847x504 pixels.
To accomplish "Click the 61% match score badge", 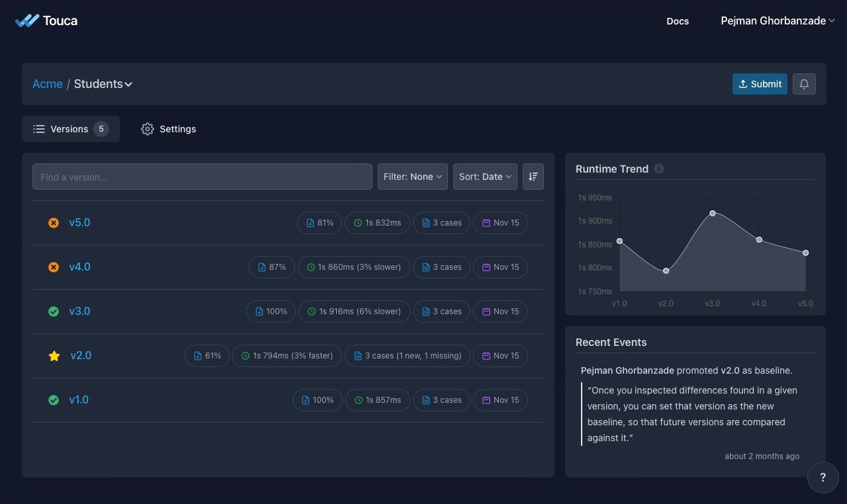I will coord(207,356).
